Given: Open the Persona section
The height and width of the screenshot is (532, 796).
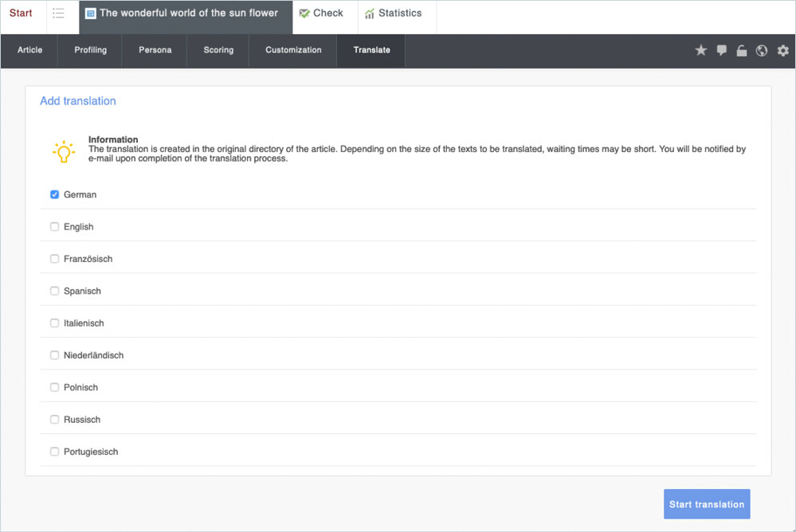Looking at the screenshot, I should [x=155, y=50].
